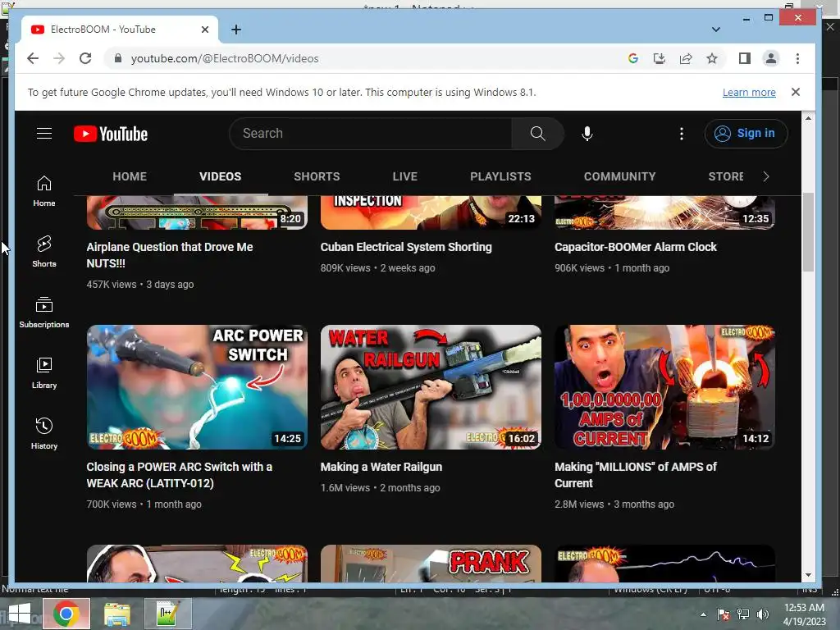Open "Cuban Electrical System Shorting" video title

(x=406, y=247)
